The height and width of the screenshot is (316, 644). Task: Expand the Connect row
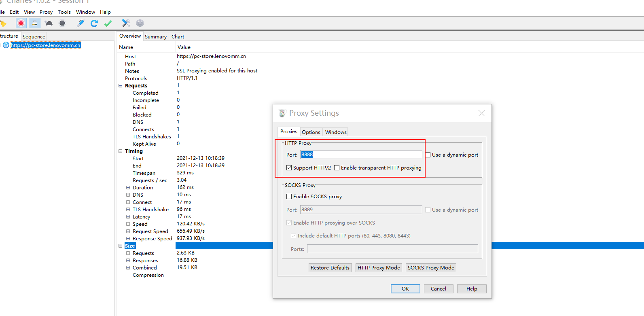coord(128,202)
